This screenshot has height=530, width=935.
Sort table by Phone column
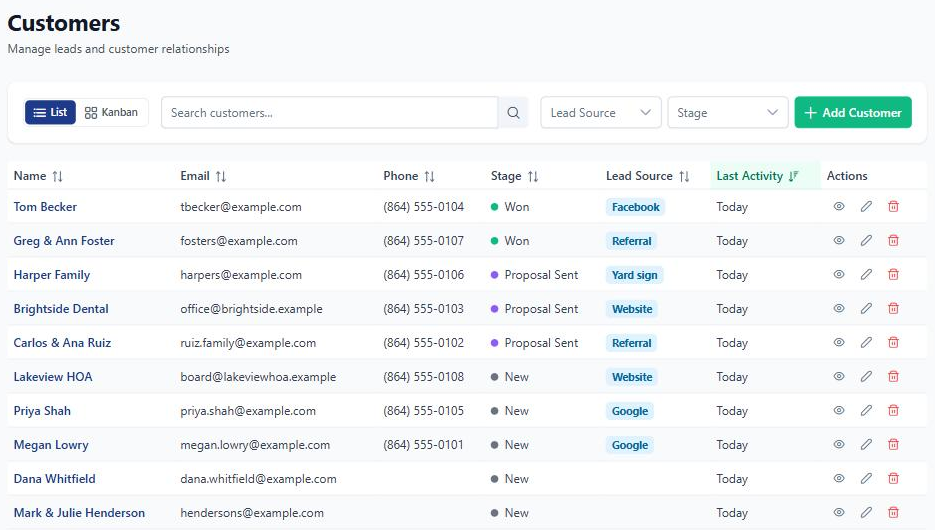[x=409, y=176]
